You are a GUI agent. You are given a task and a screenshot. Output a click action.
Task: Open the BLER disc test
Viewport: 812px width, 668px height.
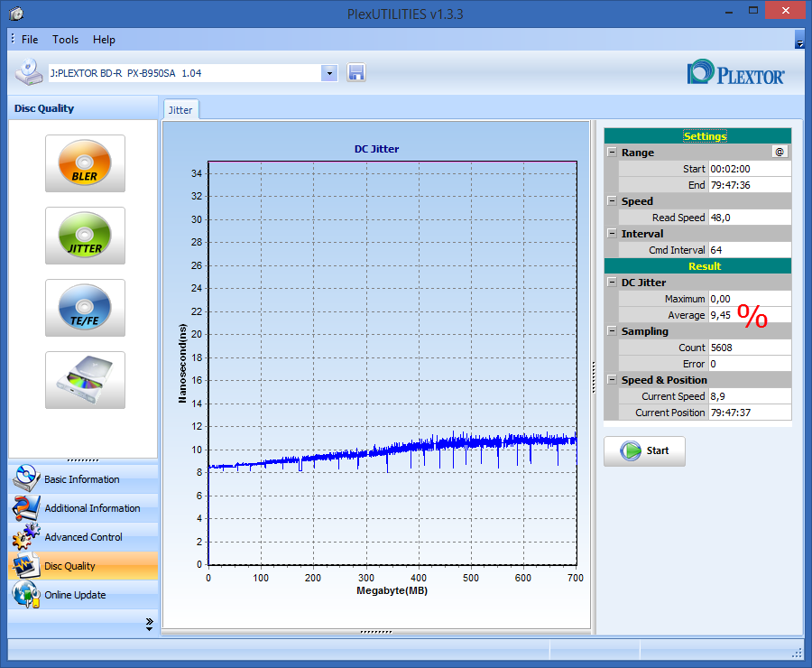pyautogui.click(x=85, y=163)
